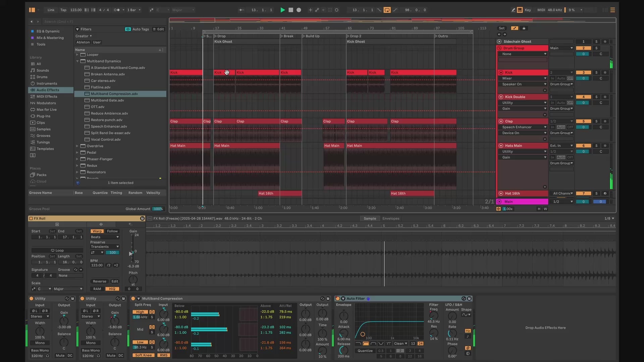Click the Tap tempo button
The image size is (644, 362).
click(x=63, y=10)
